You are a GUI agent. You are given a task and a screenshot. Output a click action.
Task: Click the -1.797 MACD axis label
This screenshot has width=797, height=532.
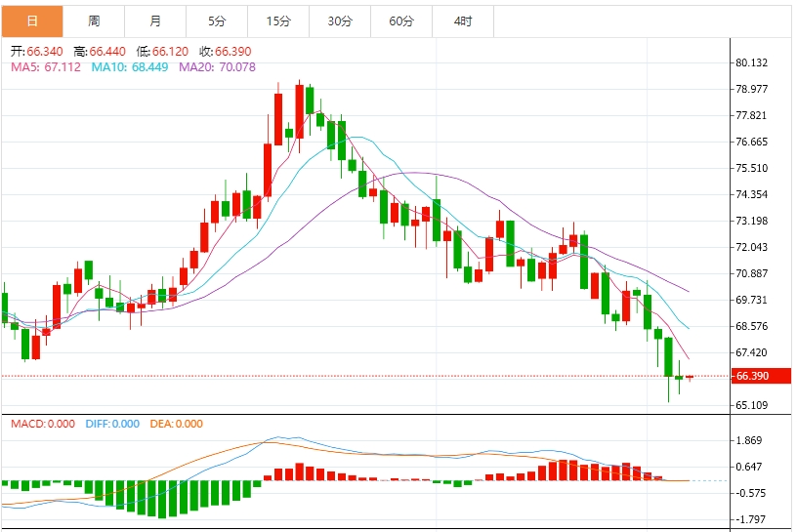pyautogui.click(x=749, y=520)
